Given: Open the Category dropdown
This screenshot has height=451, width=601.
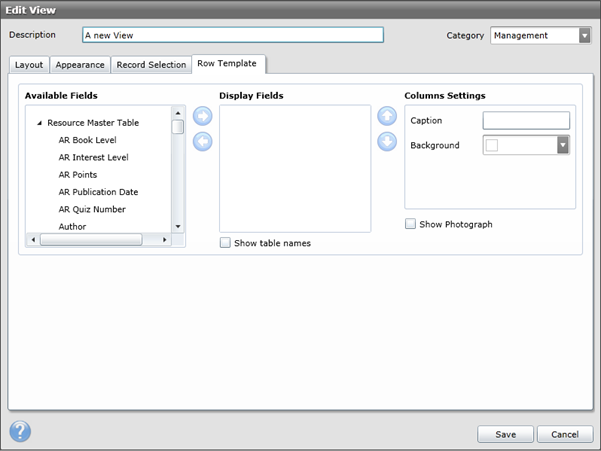Looking at the screenshot, I should pos(584,36).
